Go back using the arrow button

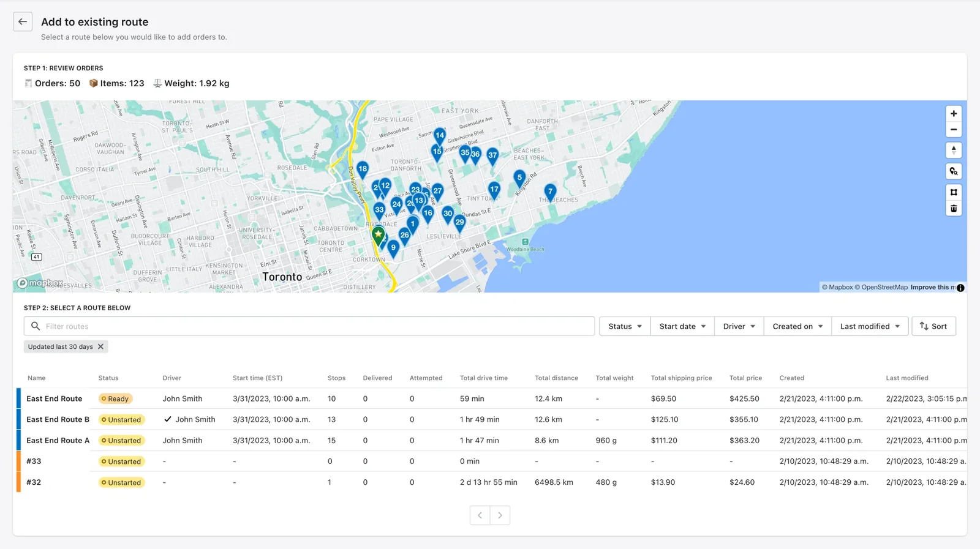tap(23, 21)
